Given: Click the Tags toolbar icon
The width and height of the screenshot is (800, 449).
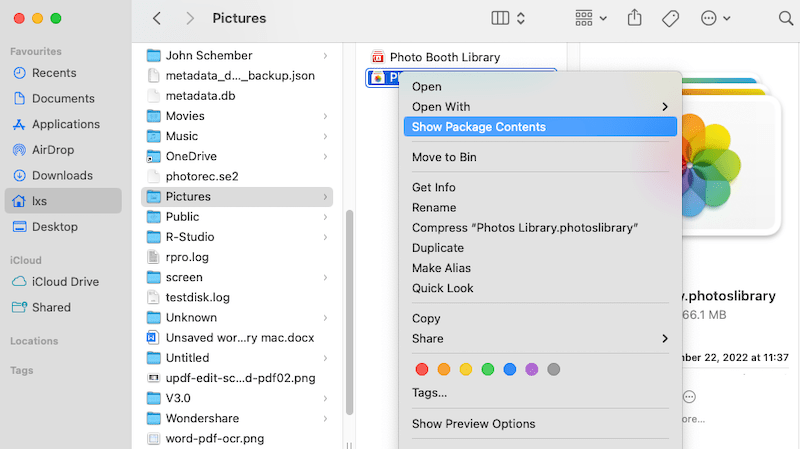Looking at the screenshot, I should 672,18.
